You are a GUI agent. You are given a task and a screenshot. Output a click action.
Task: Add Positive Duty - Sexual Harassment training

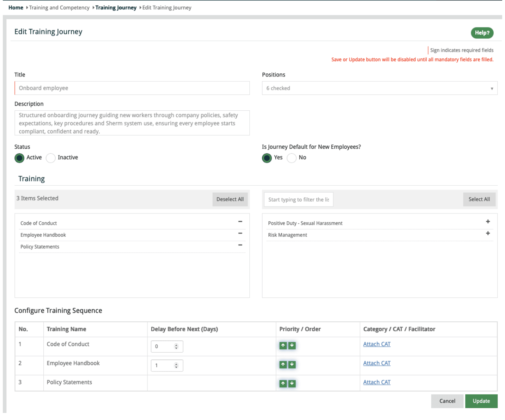(488, 222)
